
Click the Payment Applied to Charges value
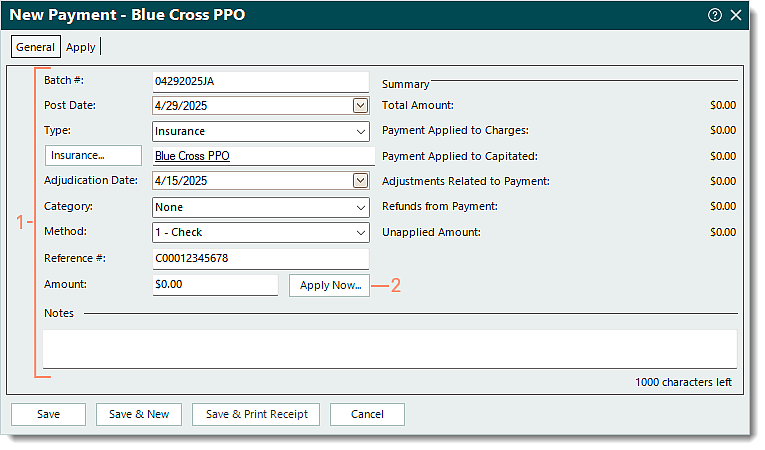(723, 130)
